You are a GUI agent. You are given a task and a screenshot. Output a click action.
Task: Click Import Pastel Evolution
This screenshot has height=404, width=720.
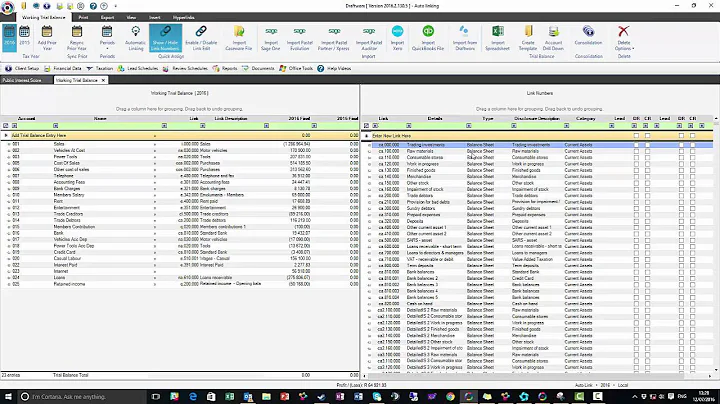(x=299, y=38)
